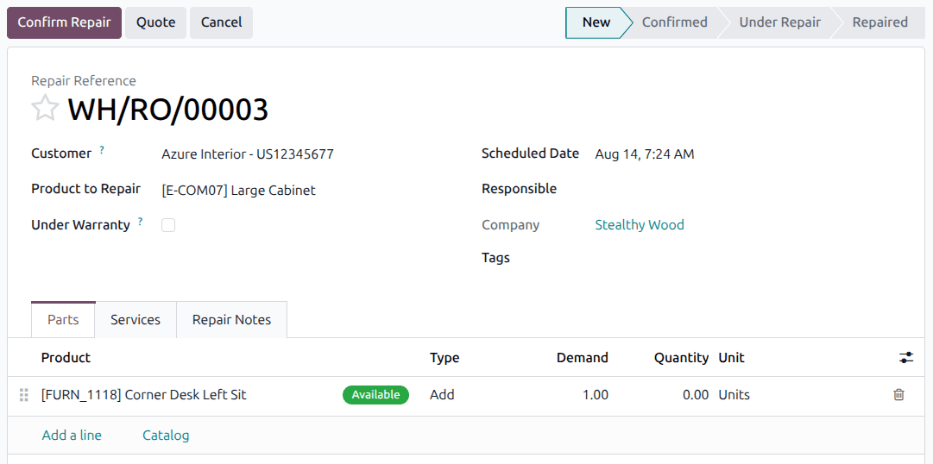Switch to the Parts tab
933x464 pixels.
coord(63,319)
